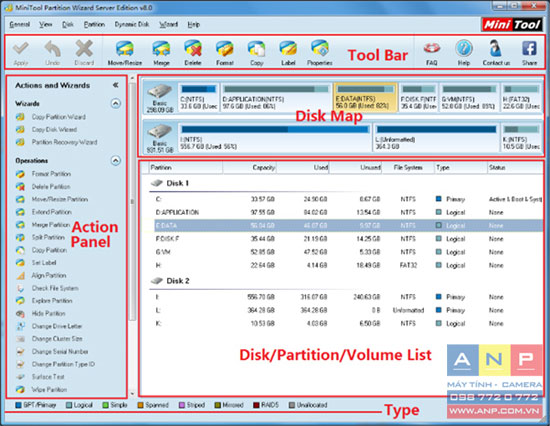The height and width of the screenshot is (426, 550).
Task: Open the Help menu
Action: coord(194,24)
